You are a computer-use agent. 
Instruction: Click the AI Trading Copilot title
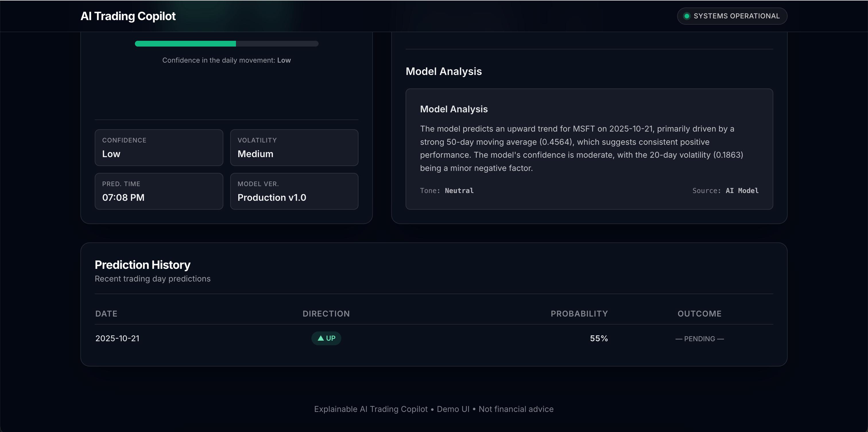tap(128, 16)
